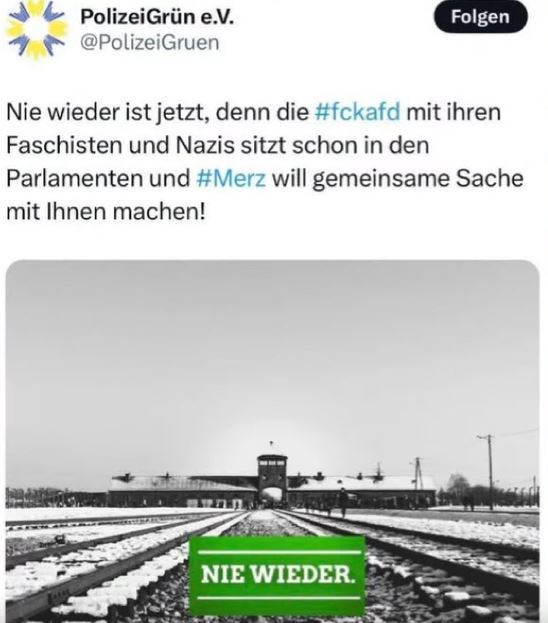Enlarge the attached black-and-white photo
The height and width of the screenshot is (623, 548).
click(x=273, y=441)
